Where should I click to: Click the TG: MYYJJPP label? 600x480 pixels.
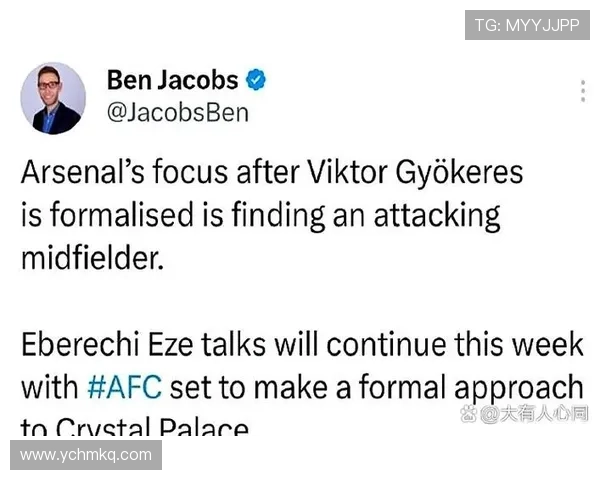tap(527, 25)
